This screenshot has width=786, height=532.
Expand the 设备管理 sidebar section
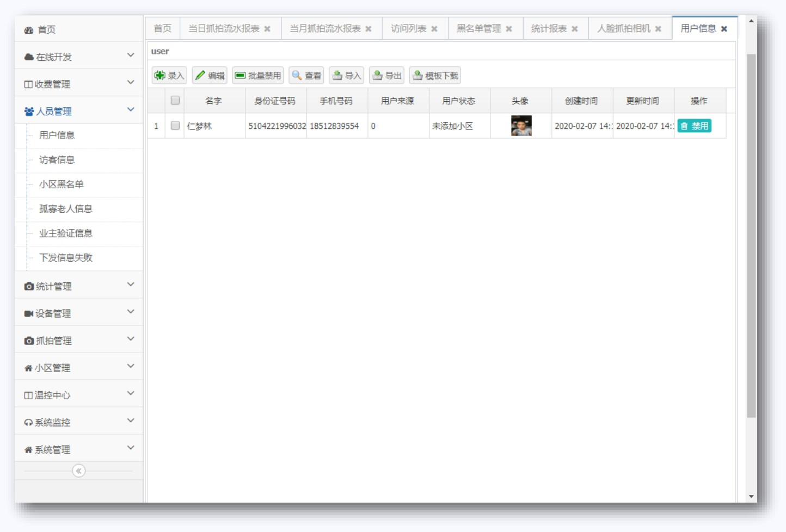click(79, 313)
